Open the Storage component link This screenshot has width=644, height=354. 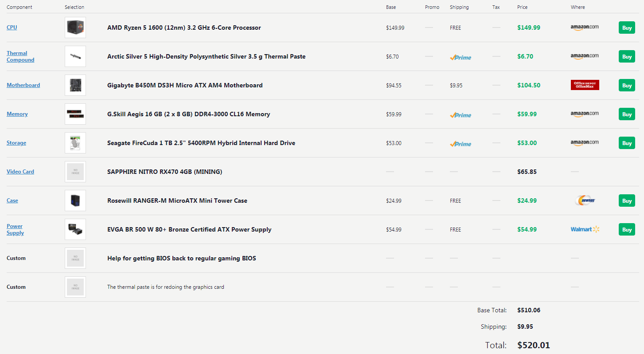[x=16, y=143]
